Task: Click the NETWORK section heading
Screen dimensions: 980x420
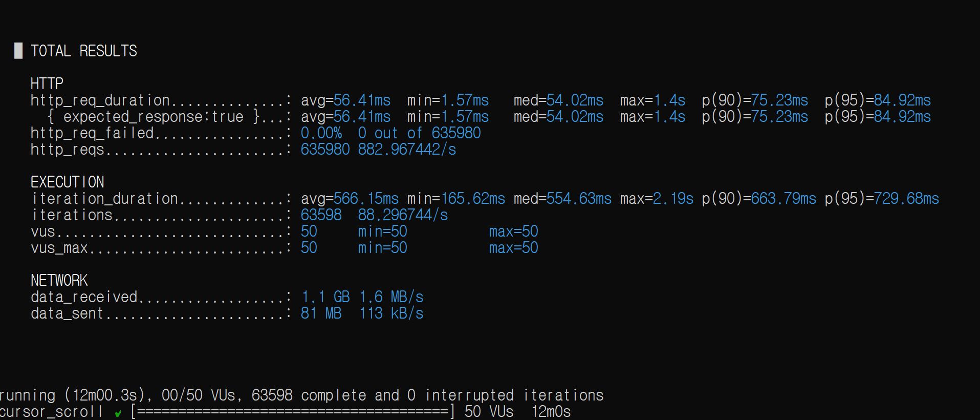Action: 59,280
